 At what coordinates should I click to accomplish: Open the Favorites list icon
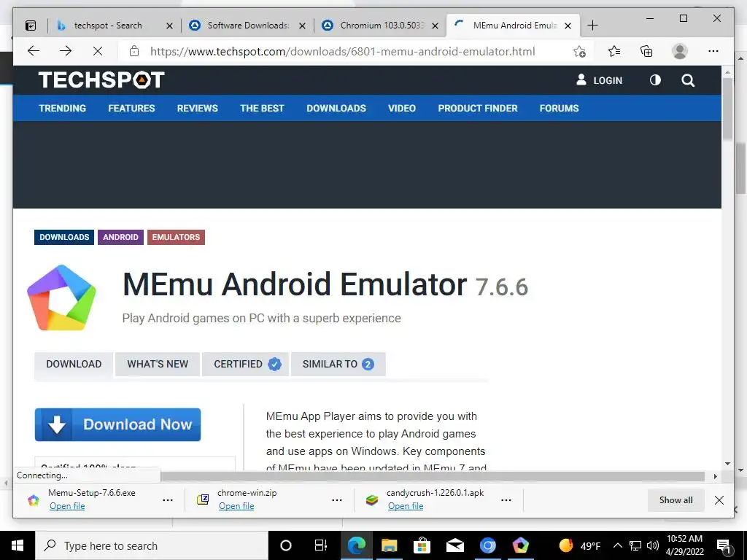(x=614, y=51)
